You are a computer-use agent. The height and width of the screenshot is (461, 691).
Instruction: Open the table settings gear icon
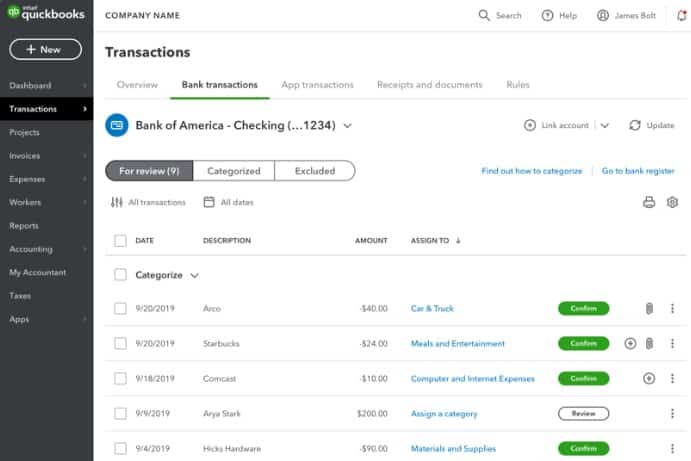pos(672,202)
